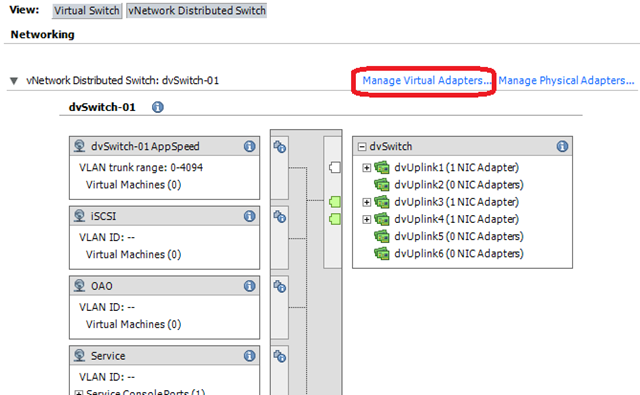Select the dvSwitch-01 AppSpeed port group title
This screenshot has width=640, height=395.
pyautogui.click(x=145, y=146)
